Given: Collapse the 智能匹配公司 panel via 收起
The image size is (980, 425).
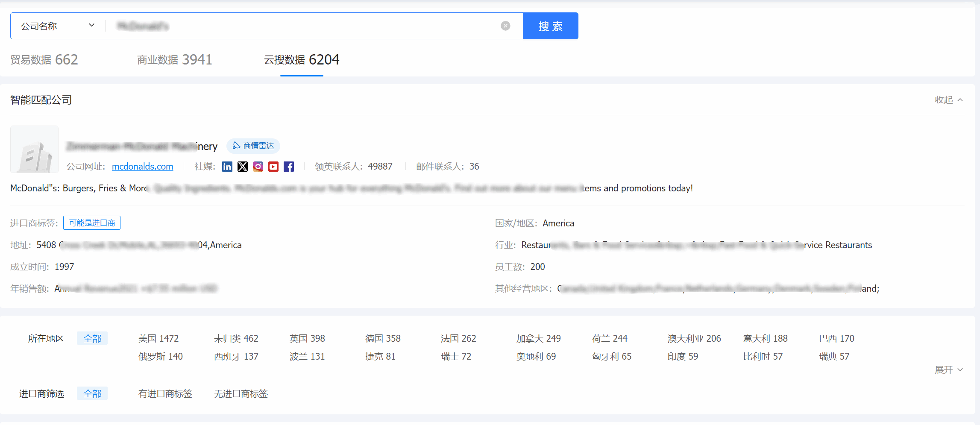Looking at the screenshot, I should tap(948, 100).
